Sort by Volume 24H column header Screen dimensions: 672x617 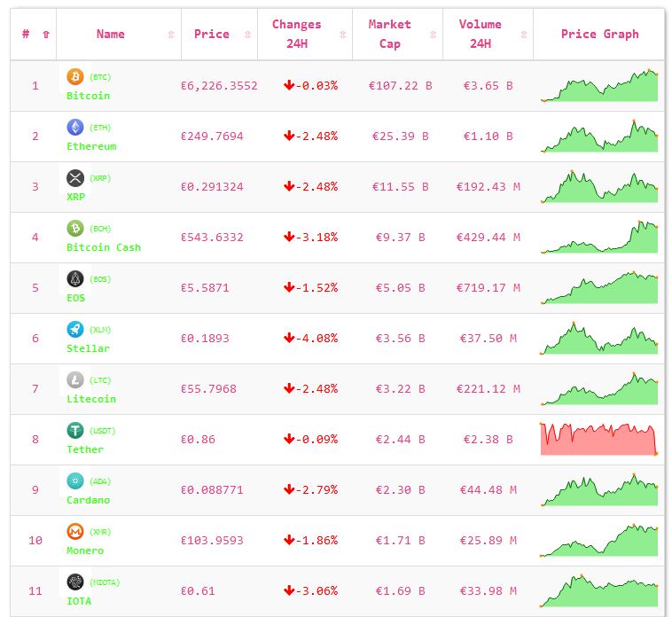click(480, 35)
